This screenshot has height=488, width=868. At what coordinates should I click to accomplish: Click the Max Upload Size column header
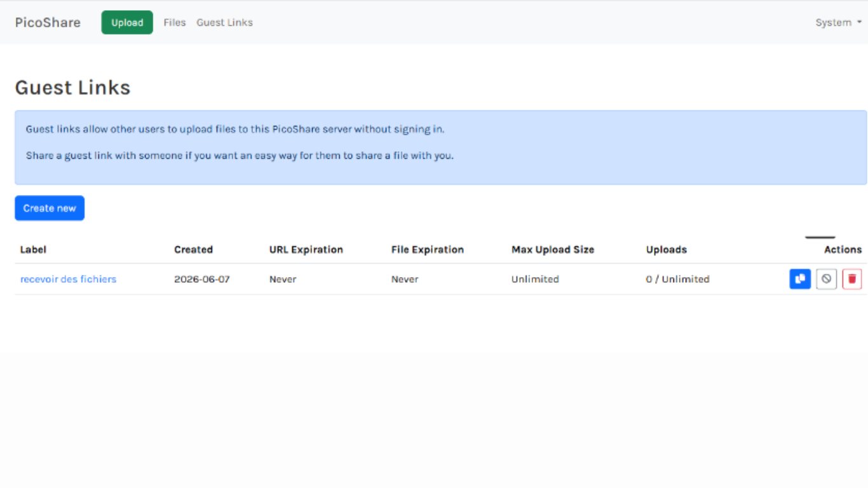click(x=553, y=250)
